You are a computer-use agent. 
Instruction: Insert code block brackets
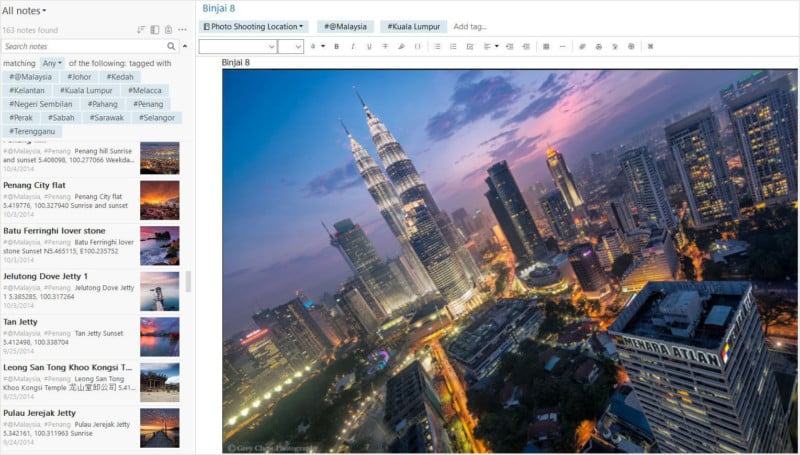(418, 46)
